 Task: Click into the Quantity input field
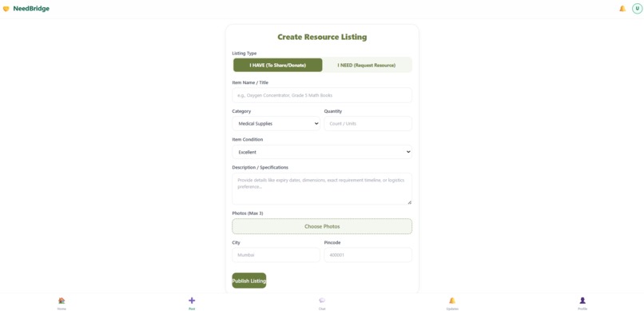pyautogui.click(x=368, y=124)
